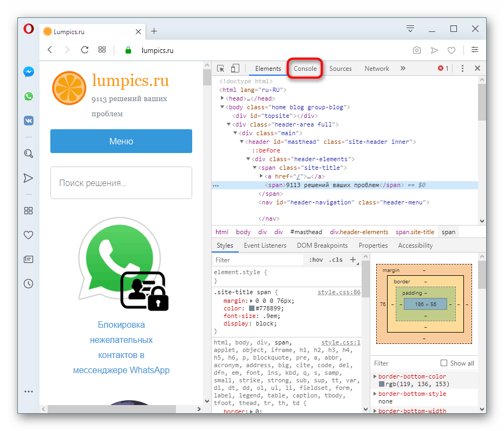
Task: Click the green security padlock badge
Action: tap(128, 50)
